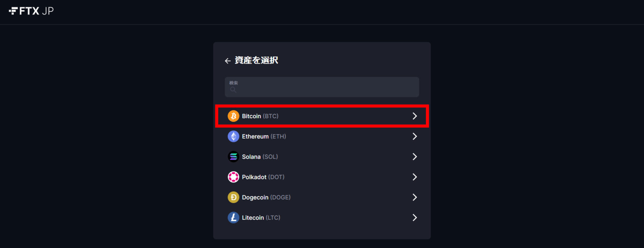644x248 pixels.
Task: Click the blue Litecoin icon
Action: tap(233, 218)
